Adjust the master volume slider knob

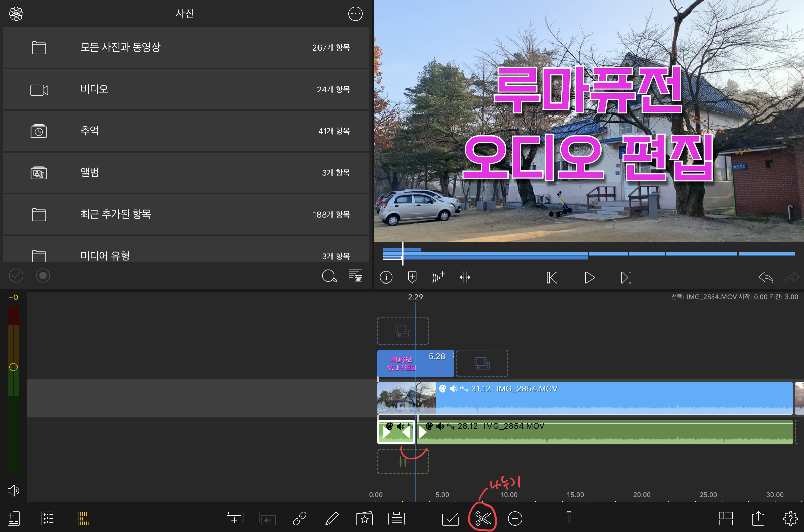(x=13, y=367)
